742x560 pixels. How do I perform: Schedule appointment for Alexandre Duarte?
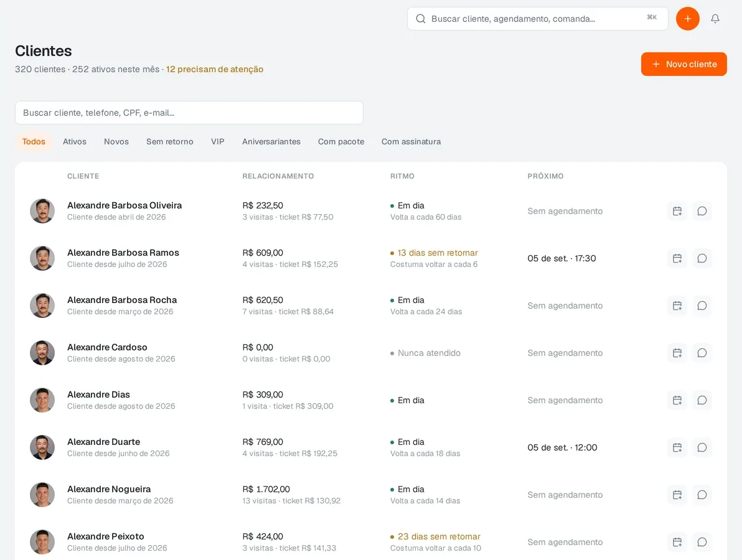tap(677, 447)
